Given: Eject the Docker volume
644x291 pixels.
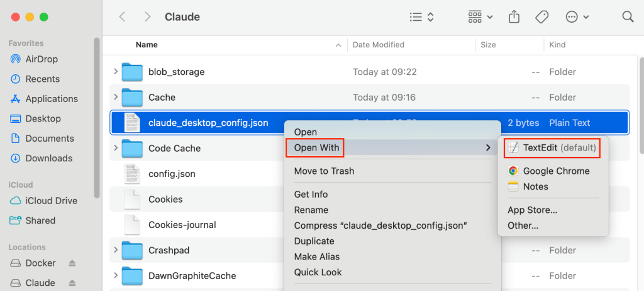Looking at the screenshot, I should tap(72, 263).
